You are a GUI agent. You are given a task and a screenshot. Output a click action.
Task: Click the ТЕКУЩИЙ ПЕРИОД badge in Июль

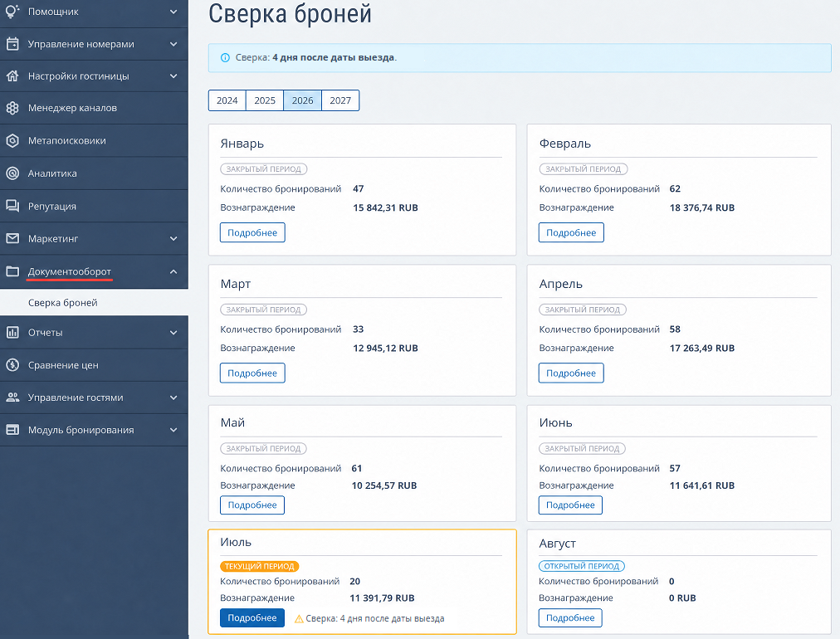tap(259, 566)
